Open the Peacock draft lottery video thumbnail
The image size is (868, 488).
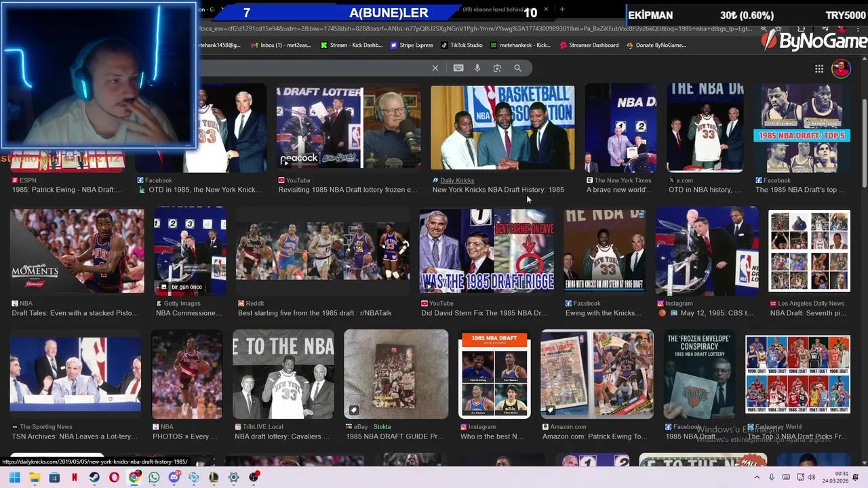pos(349,127)
